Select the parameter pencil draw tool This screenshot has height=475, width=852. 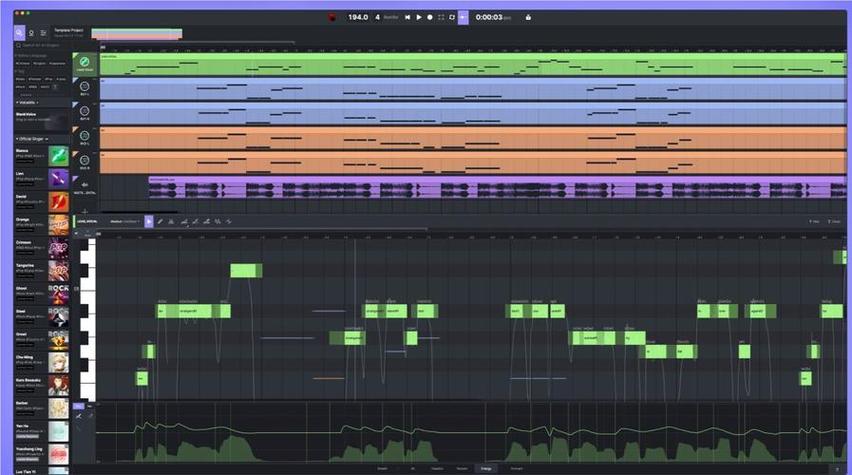tap(79, 416)
